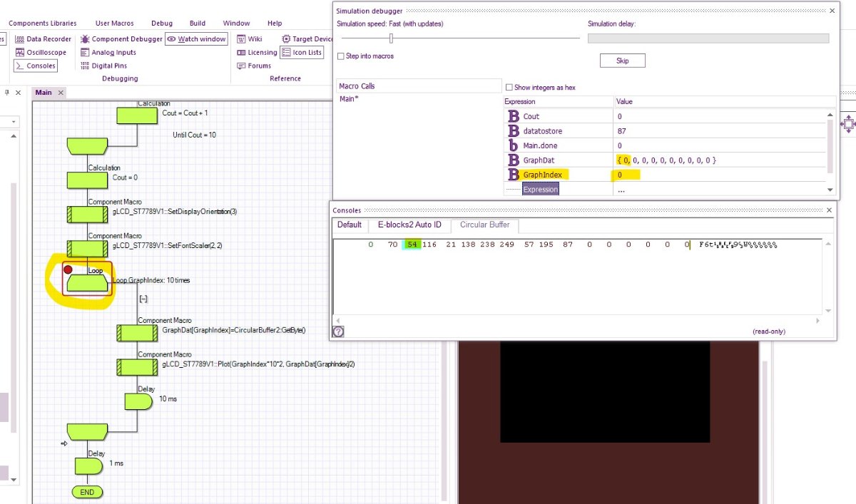Open the Data Recorder tool
Viewport: 856px width, 504px height.
click(44, 39)
